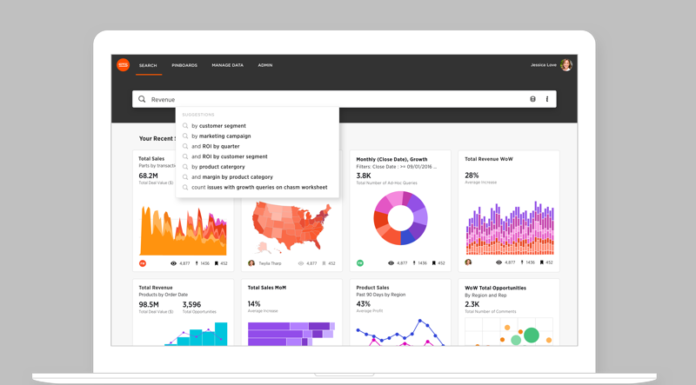
Task: Click search icon beside "and ROI by quarter"
Action: pos(185,146)
